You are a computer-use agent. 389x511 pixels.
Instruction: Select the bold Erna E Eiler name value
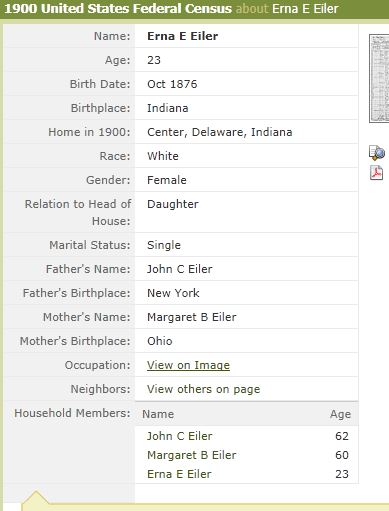point(183,36)
